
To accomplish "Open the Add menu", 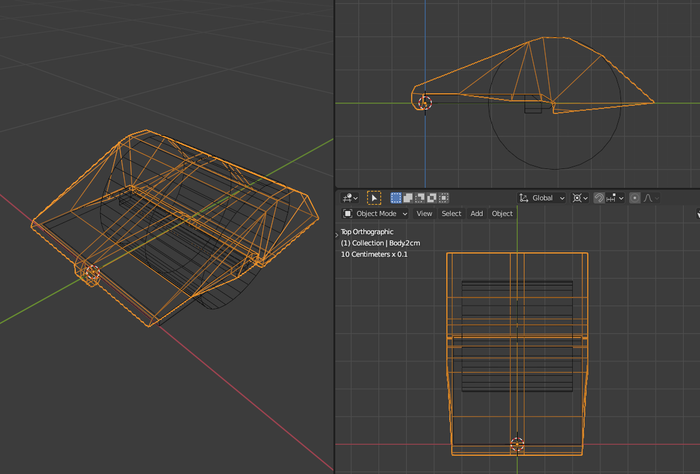I will click(x=477, y=213).
